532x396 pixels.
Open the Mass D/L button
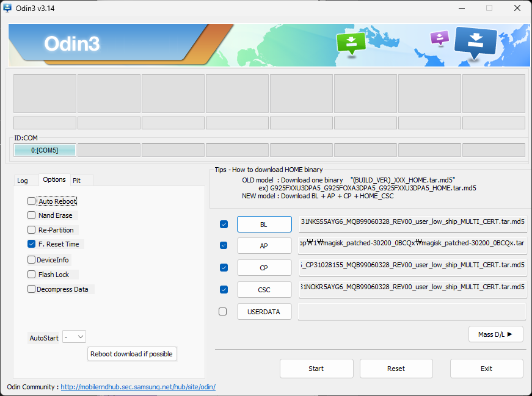[496, 334]
